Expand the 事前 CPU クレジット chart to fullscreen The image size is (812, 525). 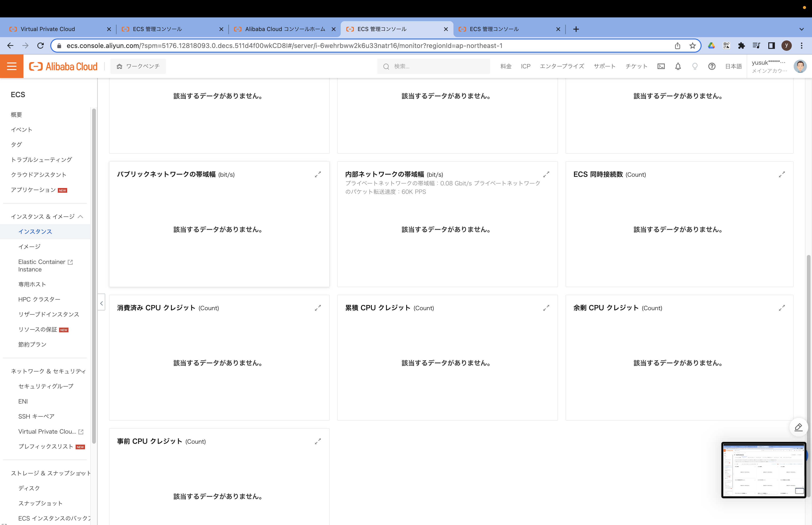[318, 442]
